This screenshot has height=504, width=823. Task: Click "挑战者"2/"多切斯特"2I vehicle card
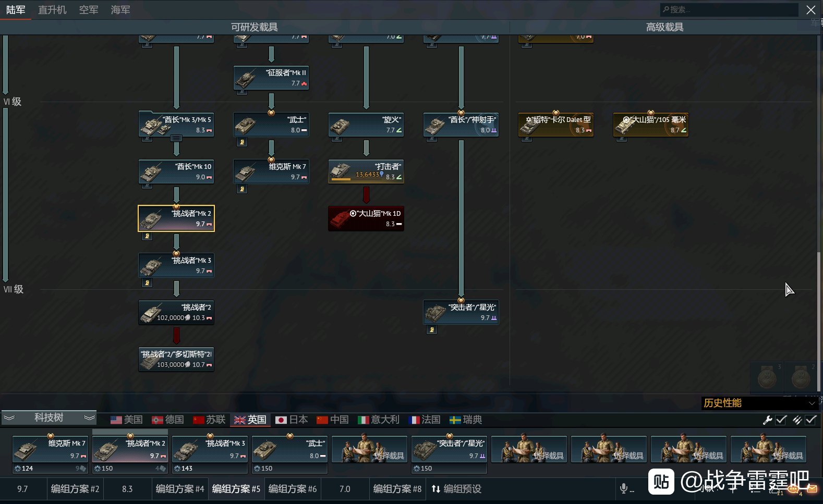pyautogui.click(x=176, y=359)
